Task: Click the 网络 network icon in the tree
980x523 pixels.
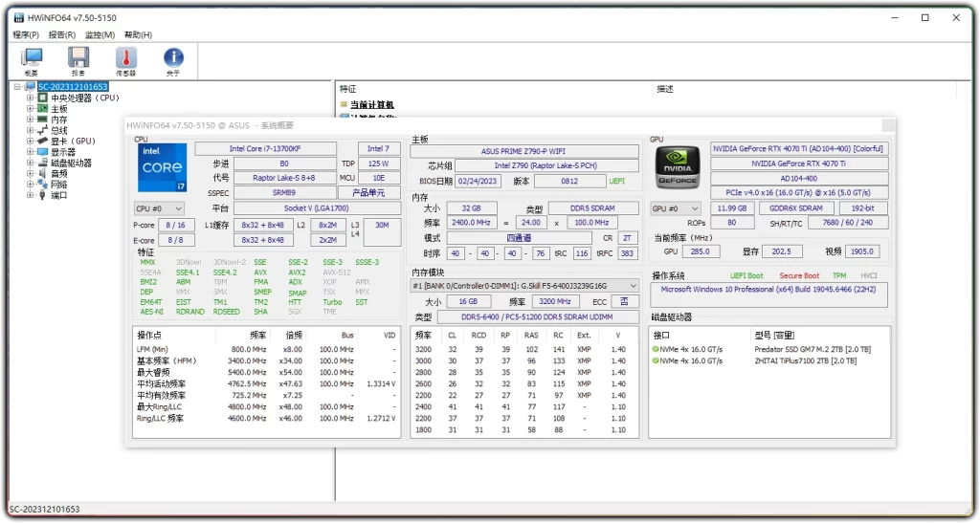Action: pyautogui.click(x=42, y=185)
